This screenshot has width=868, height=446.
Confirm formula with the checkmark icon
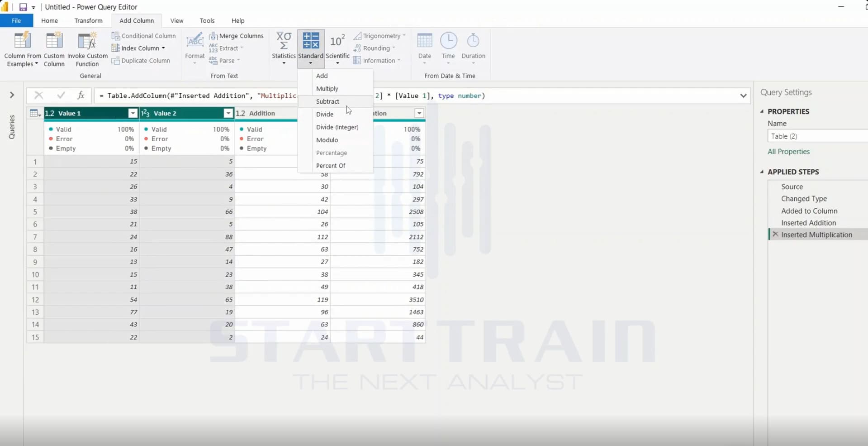pyautogui.click(x=61, y=95)
